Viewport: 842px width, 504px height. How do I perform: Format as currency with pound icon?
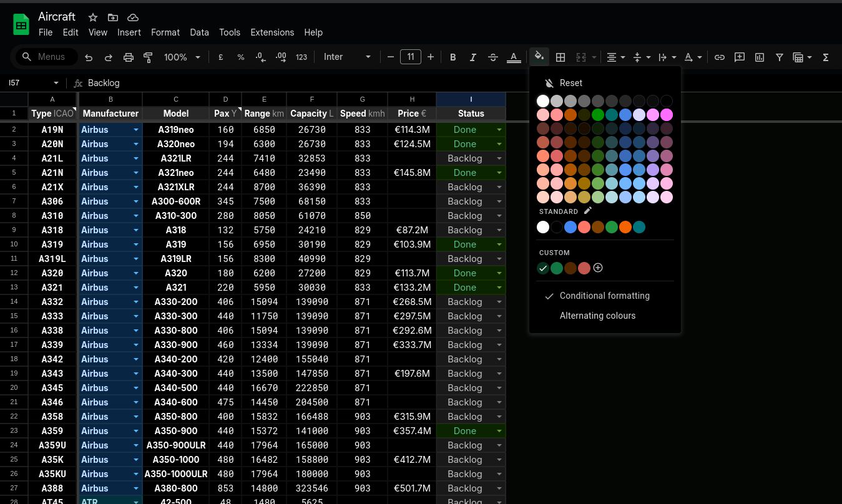point(221,57)
